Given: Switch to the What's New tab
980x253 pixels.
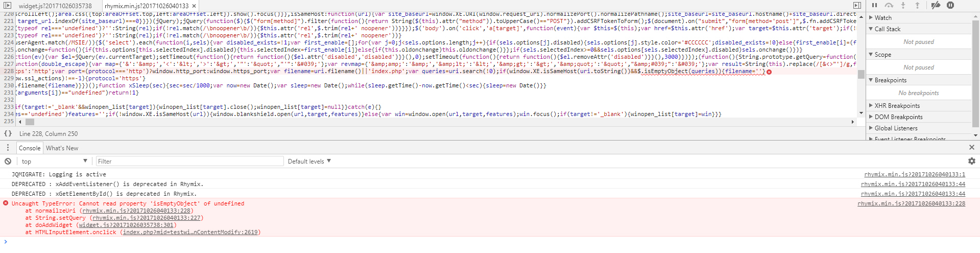Looking at the screenshot, I should [x=62, y=148].
